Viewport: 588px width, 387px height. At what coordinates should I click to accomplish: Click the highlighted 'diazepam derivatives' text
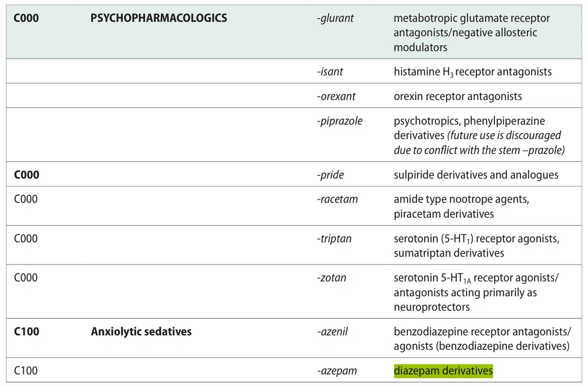pos(443,371)
